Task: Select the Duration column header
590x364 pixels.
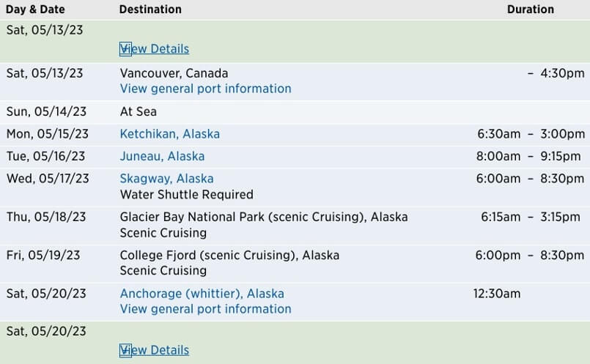Action: pos(531,10)
